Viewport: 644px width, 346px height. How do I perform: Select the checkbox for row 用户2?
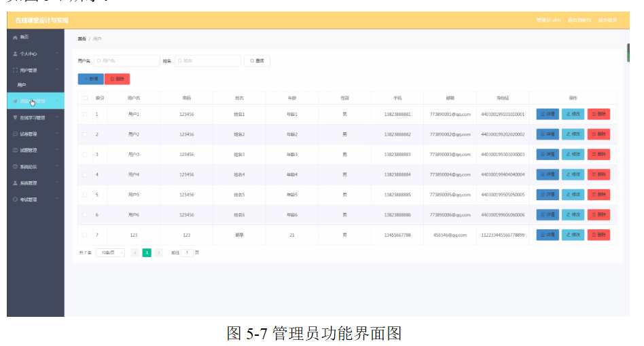(x=85, y=134)
